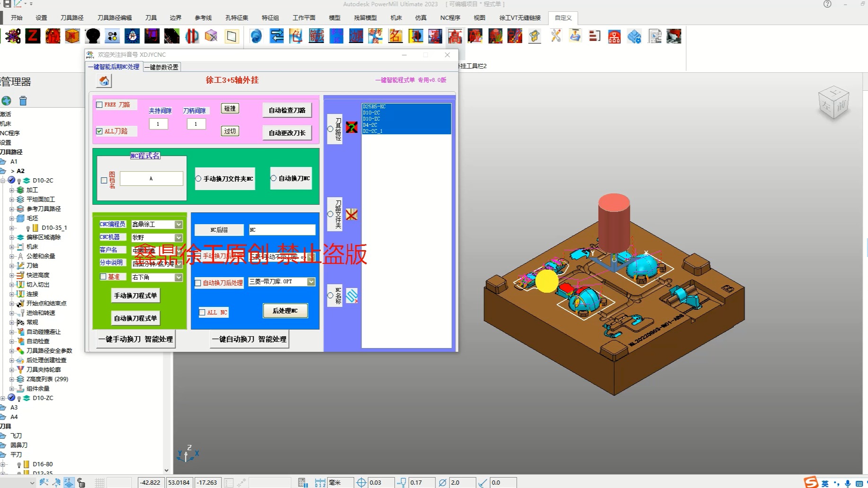Select the D10-ZC toolpath in the explorer

[x=43, y=398]
